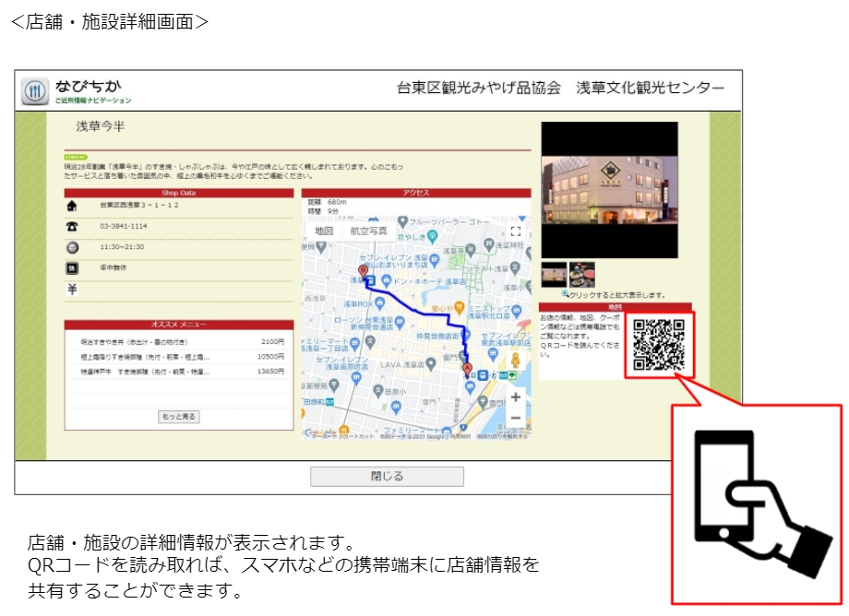Click the 年中無休 text
Image resolution: width=849 pixels, height=616 pixels.
(x=114, y=267)
